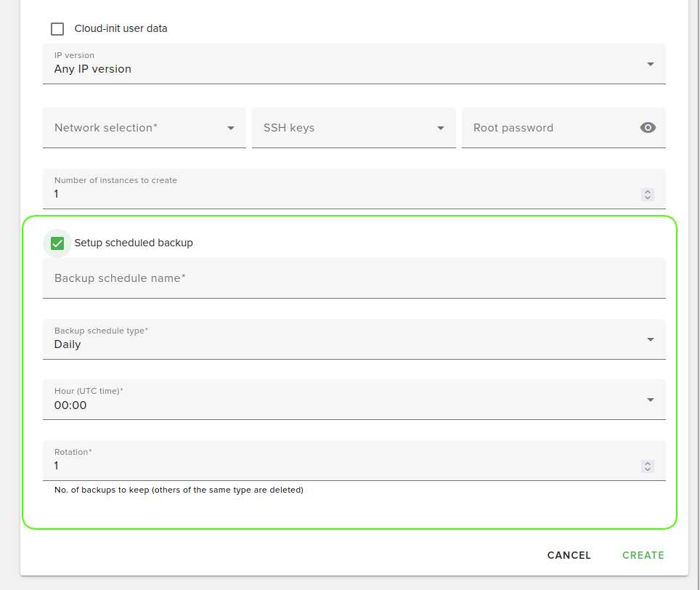Open the Hour (UTC time) dropdown arrow
This screenshot has width=700, height=590.
click(650, 400)
